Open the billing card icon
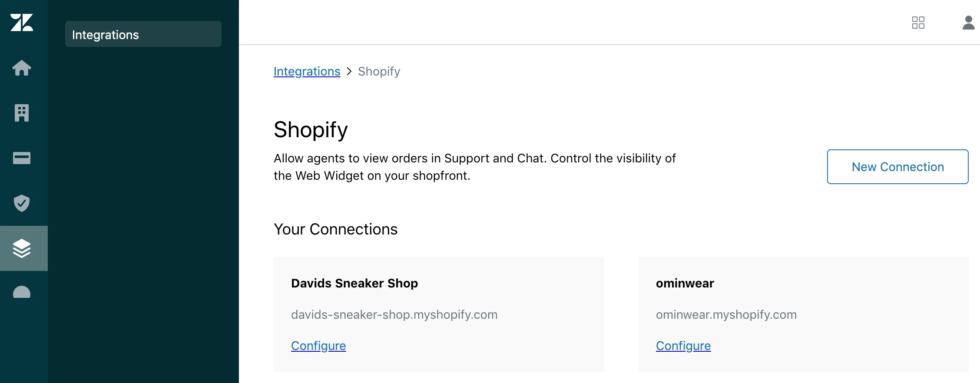The width and height of the screenshot is (980, 383). [x=22, y=158]
